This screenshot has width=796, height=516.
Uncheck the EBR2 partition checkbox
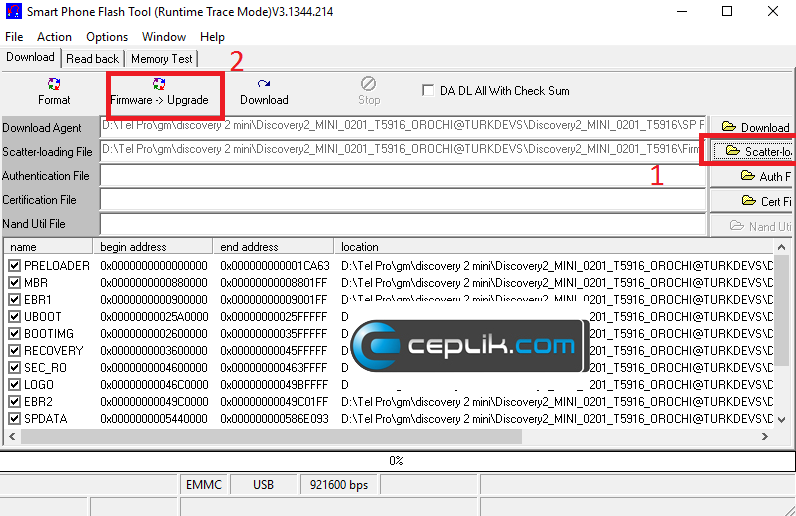[x=14, y=402]
